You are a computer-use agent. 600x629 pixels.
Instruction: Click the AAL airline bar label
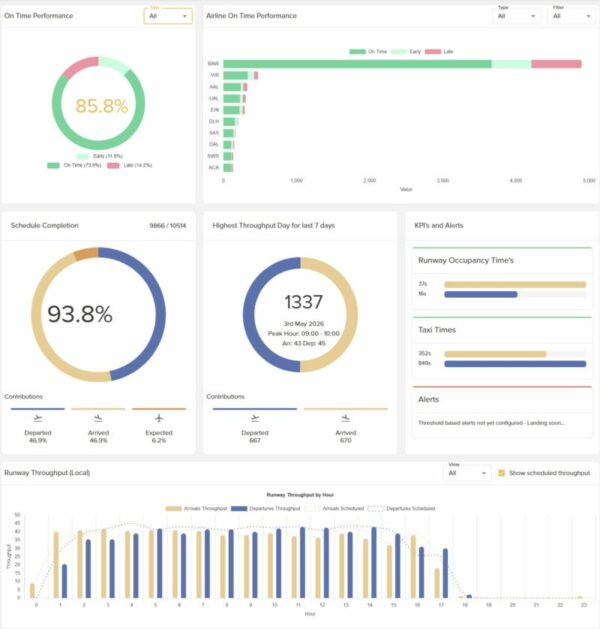214,87
